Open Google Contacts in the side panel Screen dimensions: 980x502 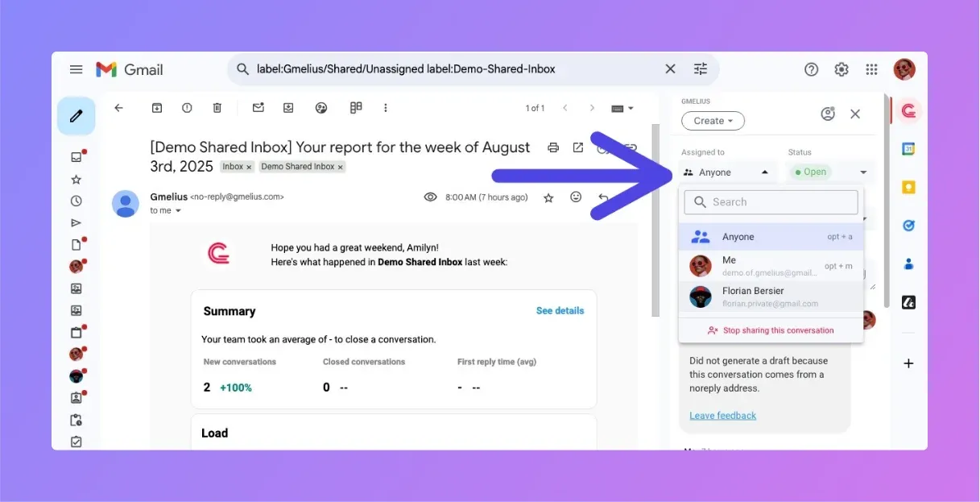[909, 263]
